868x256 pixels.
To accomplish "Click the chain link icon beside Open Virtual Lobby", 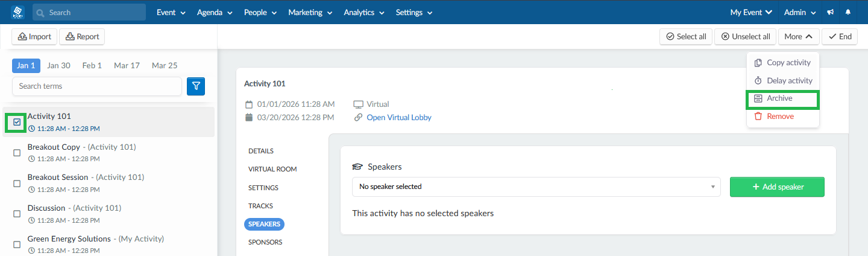I will coord(358,118).
